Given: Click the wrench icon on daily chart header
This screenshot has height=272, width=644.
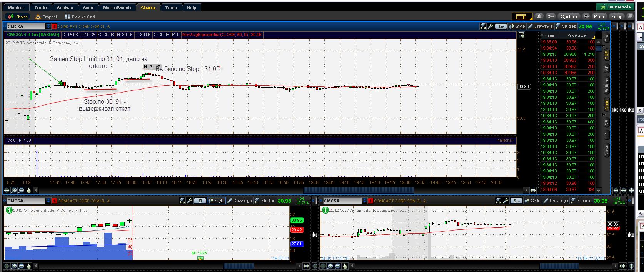Looking at the screenshot, I should pyautogui.click(x=189, y=201).
